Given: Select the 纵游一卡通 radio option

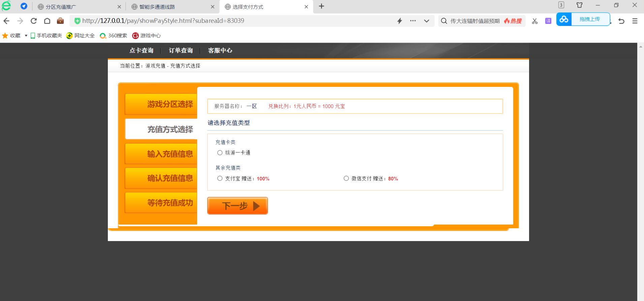Looking at the screenshot, I should 220,153.
